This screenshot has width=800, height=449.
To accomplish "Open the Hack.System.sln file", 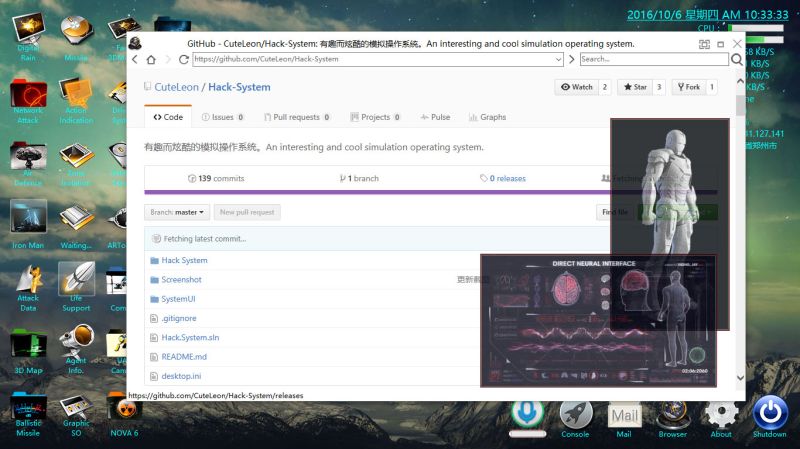I will (x=190, y=337).
